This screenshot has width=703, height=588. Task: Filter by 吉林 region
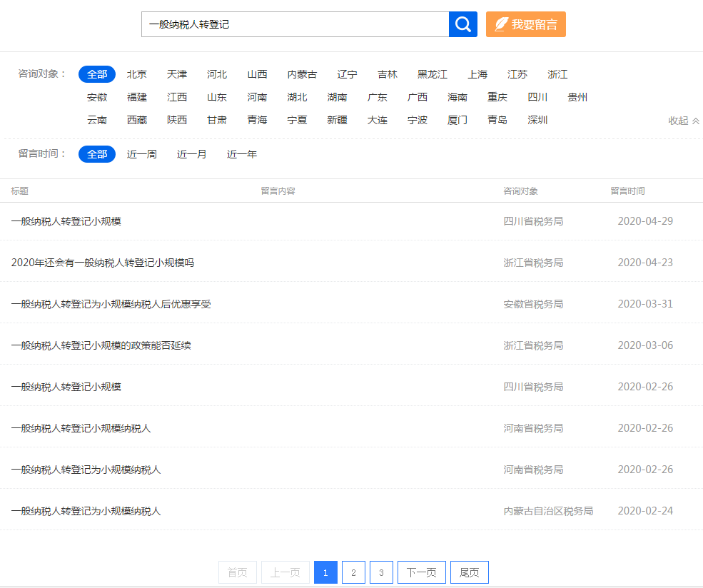(388, 74)
